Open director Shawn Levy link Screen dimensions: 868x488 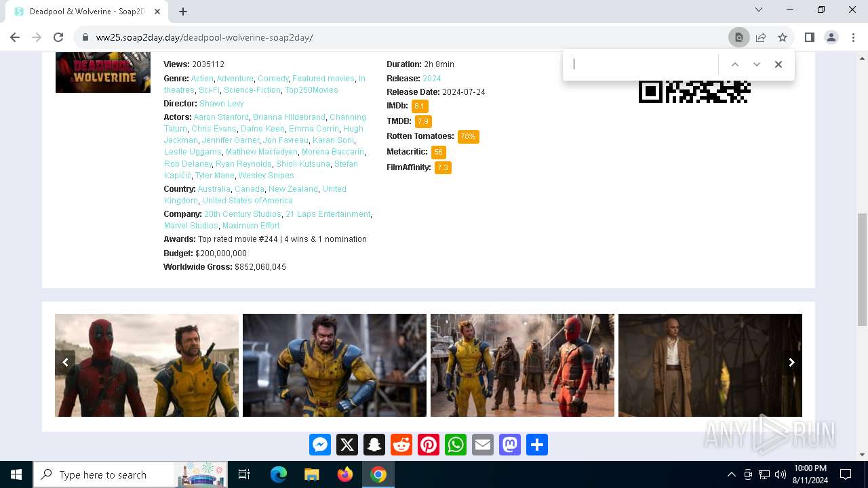[x=222, y=104]
